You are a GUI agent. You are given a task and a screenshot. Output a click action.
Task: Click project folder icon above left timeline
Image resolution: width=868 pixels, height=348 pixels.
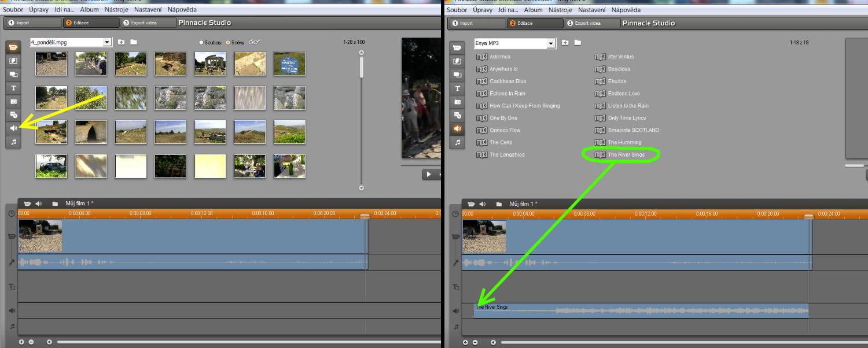(55, 203)
